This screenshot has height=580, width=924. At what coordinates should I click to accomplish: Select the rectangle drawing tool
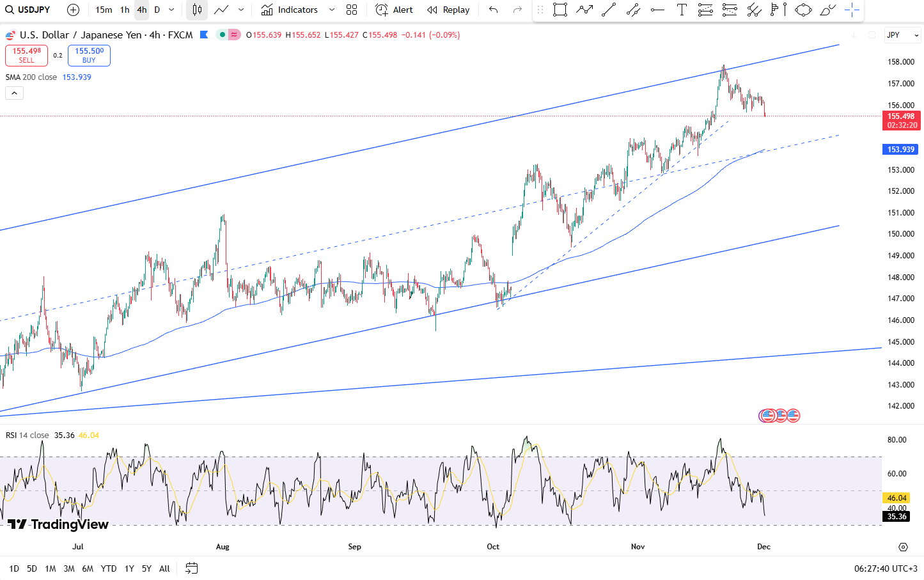coord(560,10)
